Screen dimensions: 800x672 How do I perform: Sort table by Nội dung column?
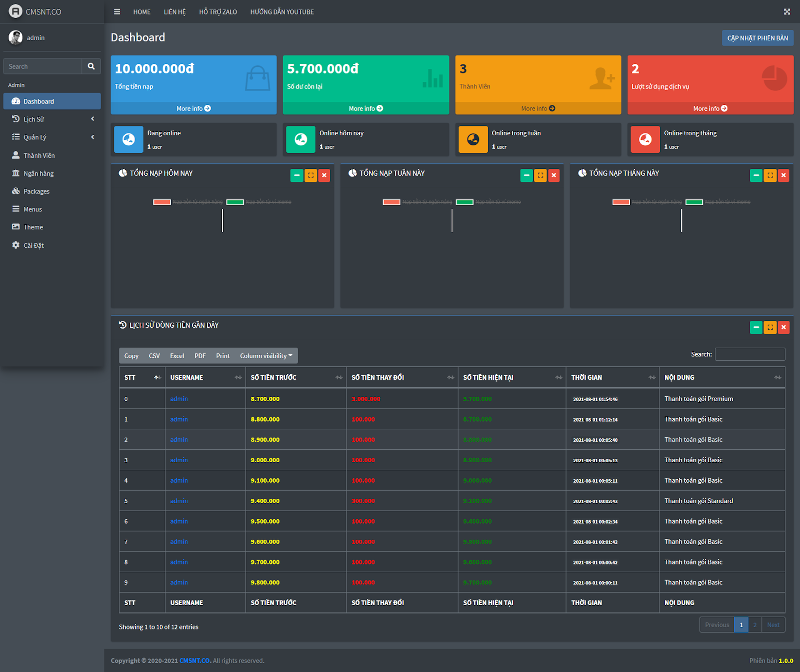coord(722,377)
